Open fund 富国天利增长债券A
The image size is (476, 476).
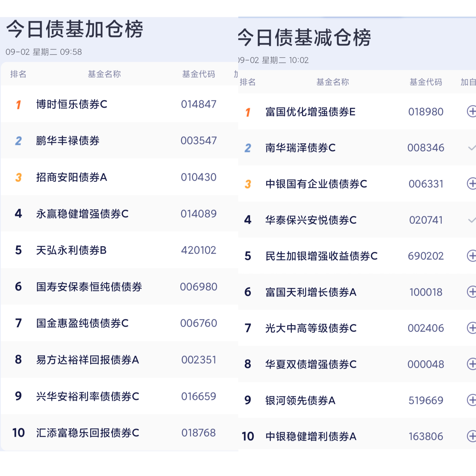[311, 292]
